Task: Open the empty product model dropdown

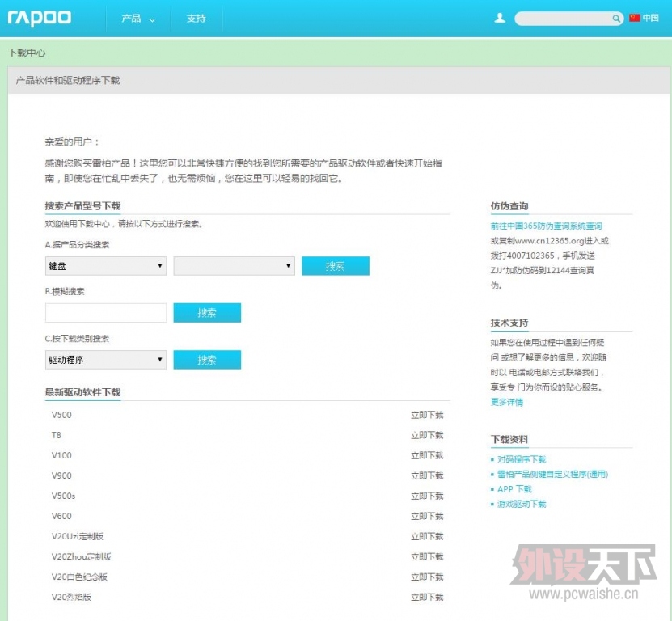Action: tap(234, 266)
